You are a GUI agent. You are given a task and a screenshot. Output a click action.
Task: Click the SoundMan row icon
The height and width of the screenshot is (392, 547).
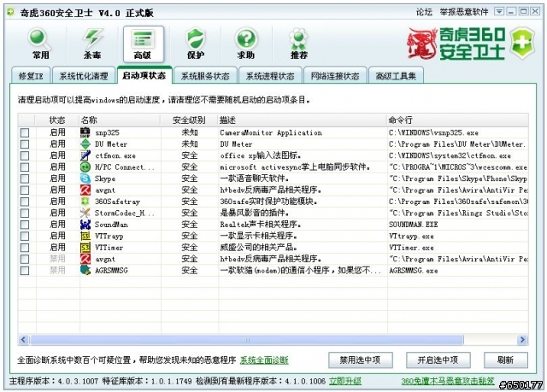tap(85, 225)
